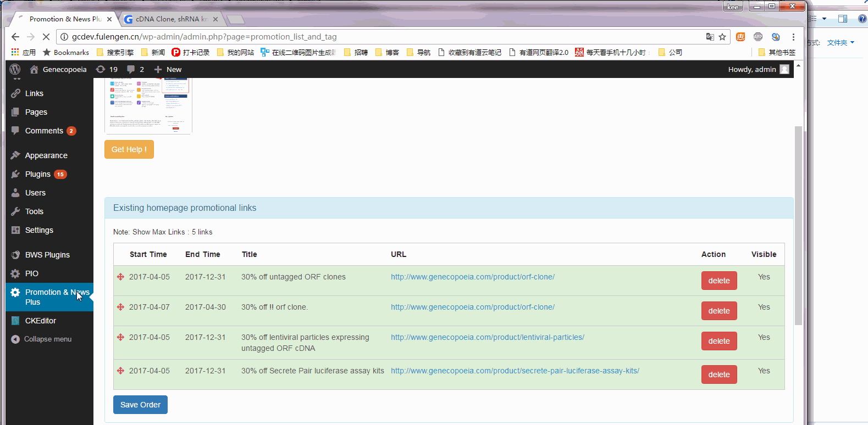
Task: Open orf-clone URL in the 2017-04-07 row
Action: (473, 307)
